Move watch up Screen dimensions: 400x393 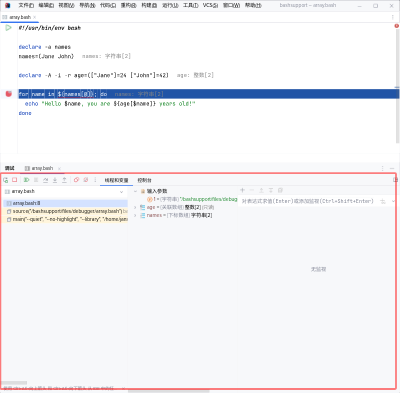tap(261, 190)
